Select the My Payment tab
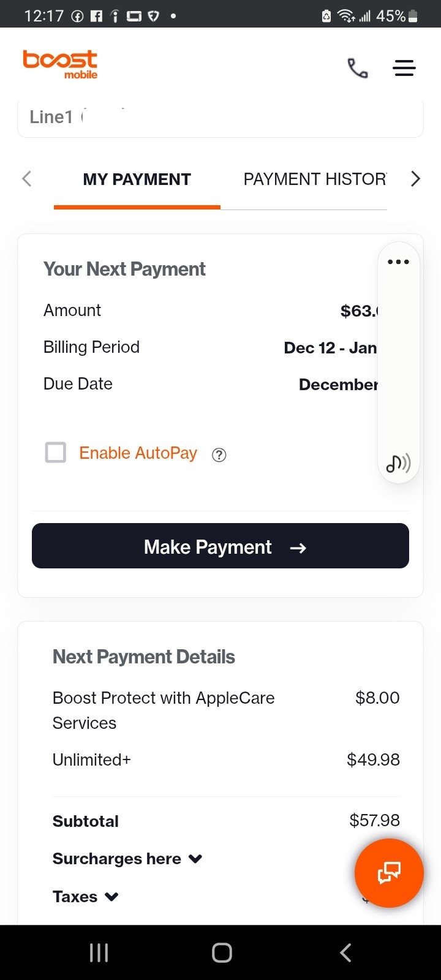441x980 pixels. [x=137, y=179]
